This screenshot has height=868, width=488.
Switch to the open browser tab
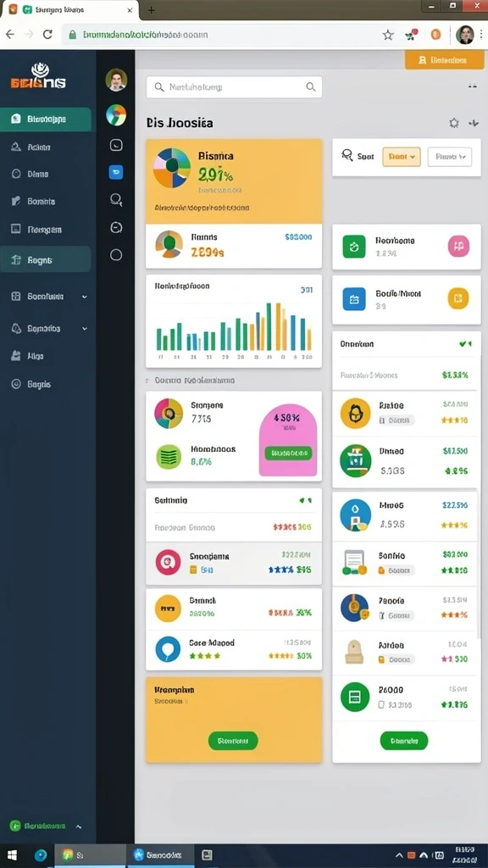tap(70, 10)
